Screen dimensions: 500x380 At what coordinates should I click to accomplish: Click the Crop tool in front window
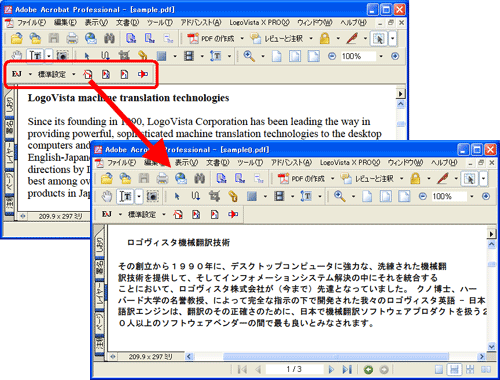214,197
